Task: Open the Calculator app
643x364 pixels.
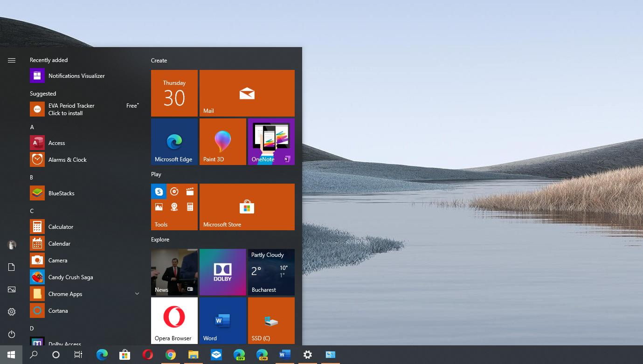Action: tap(85, 227)
